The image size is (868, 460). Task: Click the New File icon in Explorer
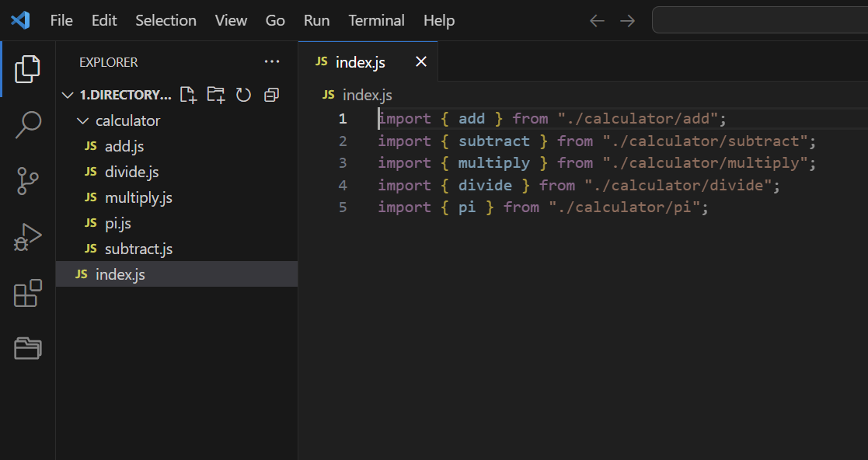tap(189, 96)
